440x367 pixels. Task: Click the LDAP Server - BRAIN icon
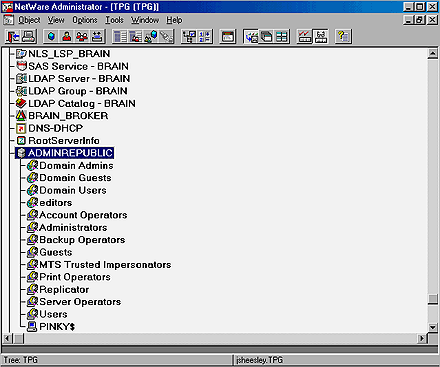[x=21, y=79]
